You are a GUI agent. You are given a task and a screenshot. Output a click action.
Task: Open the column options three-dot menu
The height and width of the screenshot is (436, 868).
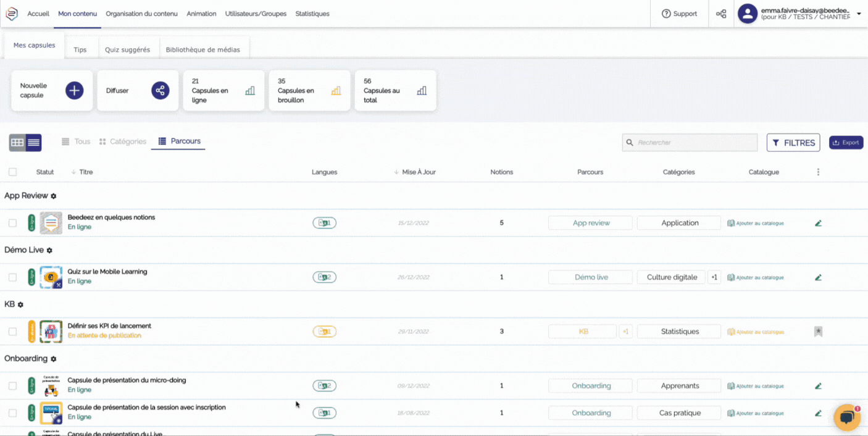click(818, 172)
